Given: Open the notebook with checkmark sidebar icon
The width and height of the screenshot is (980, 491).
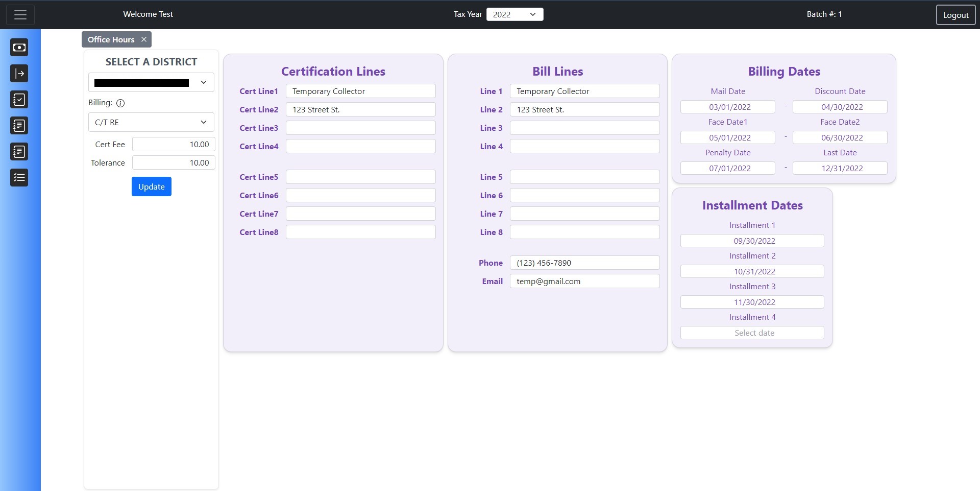Looking at the screenshot, I should click(19, 100).
